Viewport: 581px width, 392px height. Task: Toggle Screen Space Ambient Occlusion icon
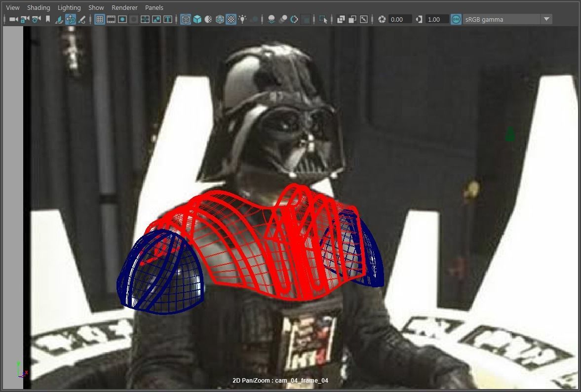coord(271,19)
